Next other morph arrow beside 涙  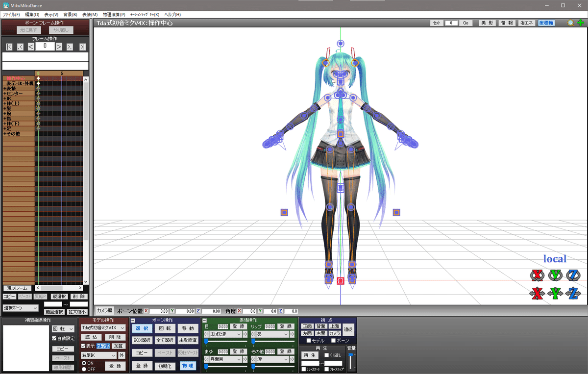(292, 359)
